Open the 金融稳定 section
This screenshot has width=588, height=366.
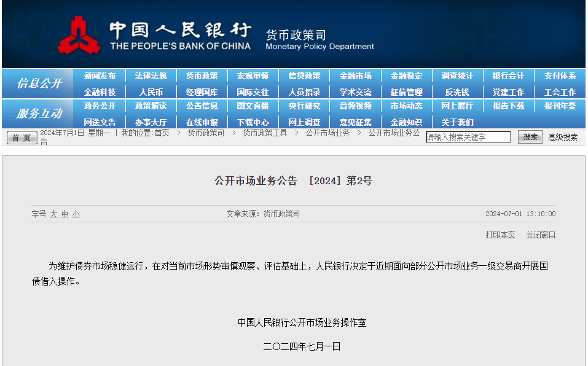click(x=406, y=76)
